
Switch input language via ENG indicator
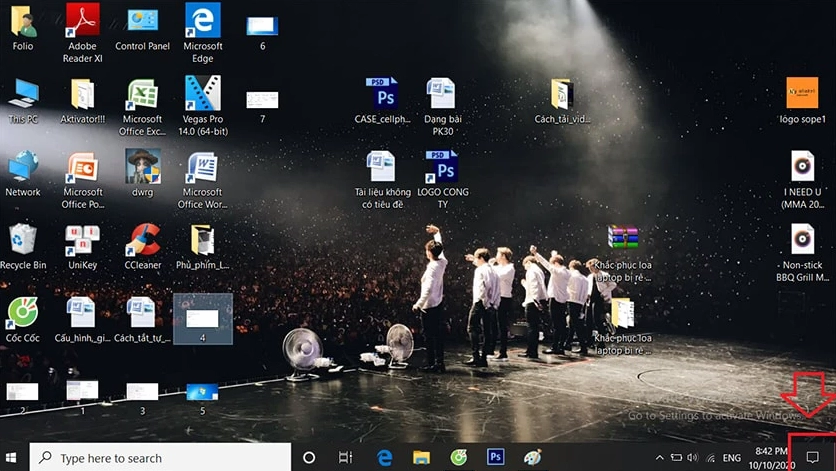click(732, 458)
